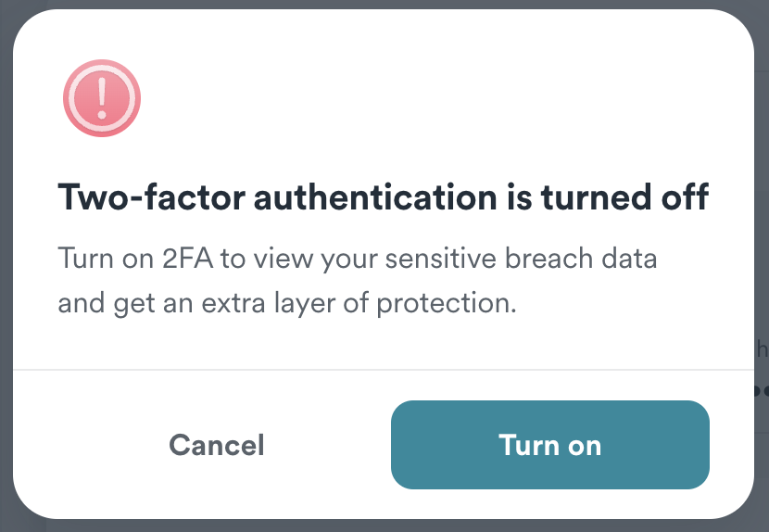
Task: Click the "extra layer of protection" text line
Action: pos(286,303)
